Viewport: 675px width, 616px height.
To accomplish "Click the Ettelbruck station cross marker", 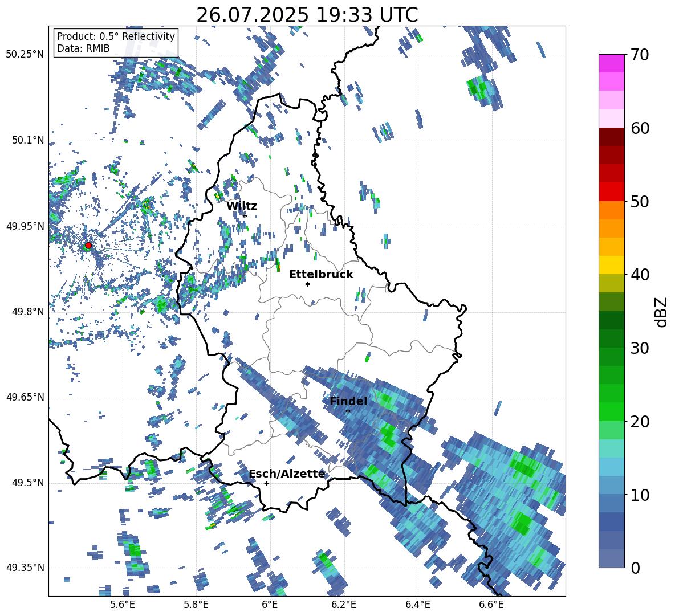I will [307, 284].
